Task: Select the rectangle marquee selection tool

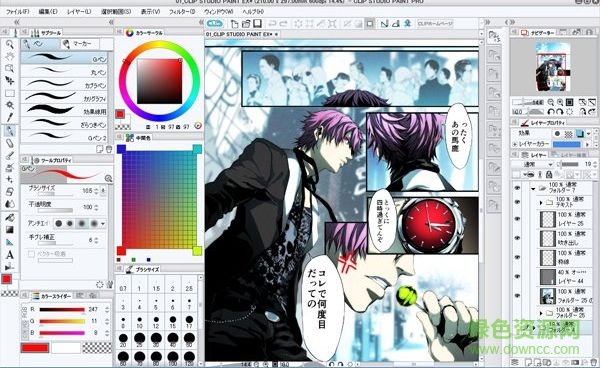Action: (x=9, y=93)
